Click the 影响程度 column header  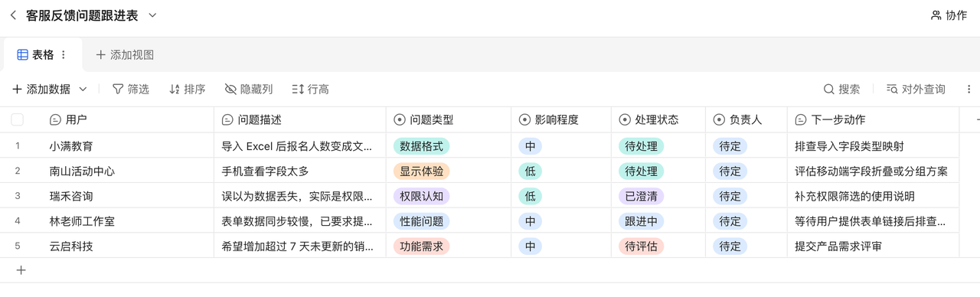click(x=561, y=120)
